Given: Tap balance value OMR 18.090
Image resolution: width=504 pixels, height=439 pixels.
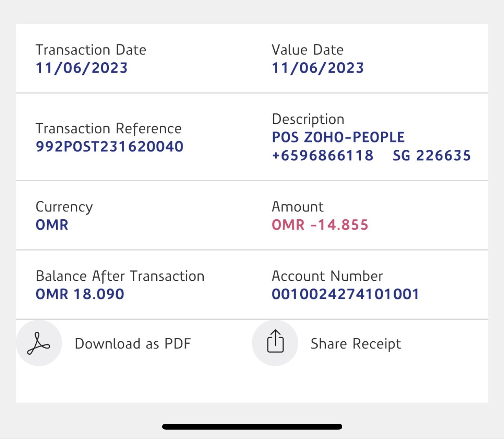Looking at the screenshot, I should pyautogui.click(x=80, y=294).
